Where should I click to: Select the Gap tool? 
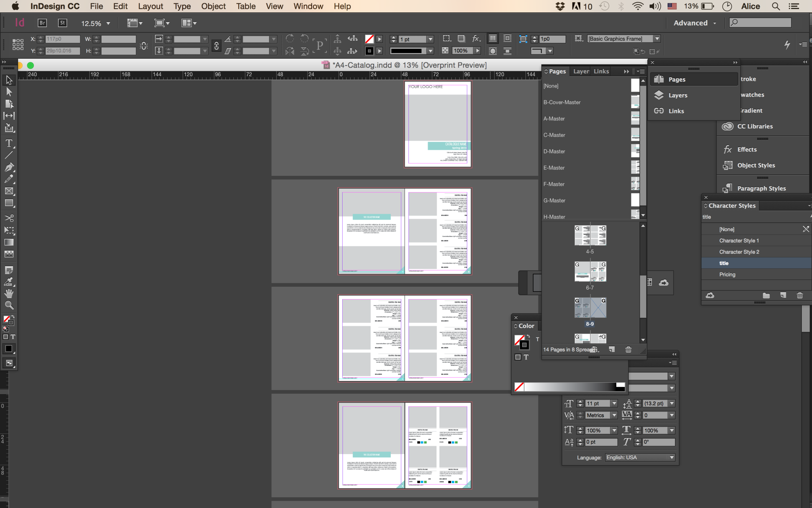(x=9, y=116)
